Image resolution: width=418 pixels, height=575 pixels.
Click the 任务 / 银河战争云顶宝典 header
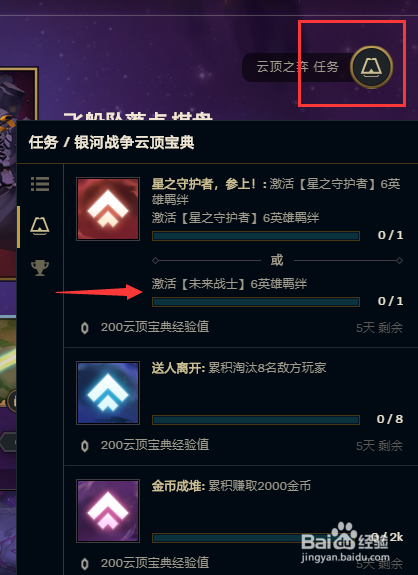click(111, 142)
